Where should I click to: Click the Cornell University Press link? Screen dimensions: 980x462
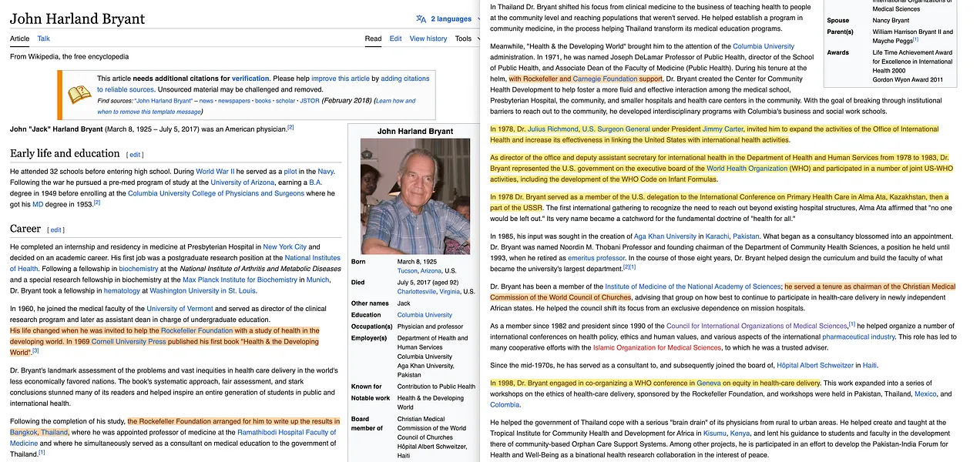128,341
